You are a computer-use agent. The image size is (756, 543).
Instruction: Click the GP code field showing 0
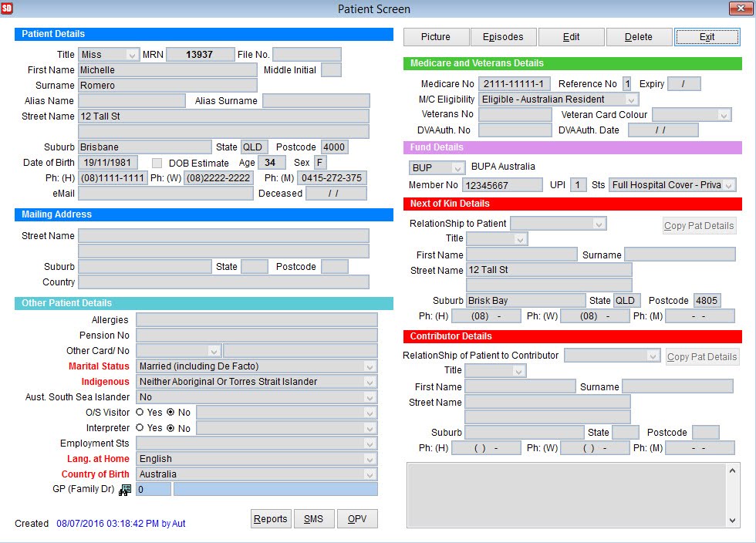click(x=154, y=490)
